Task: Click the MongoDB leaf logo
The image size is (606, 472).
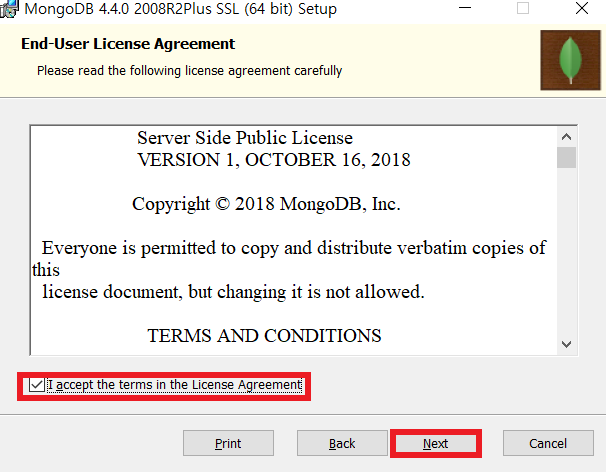Action: (570, 60)
